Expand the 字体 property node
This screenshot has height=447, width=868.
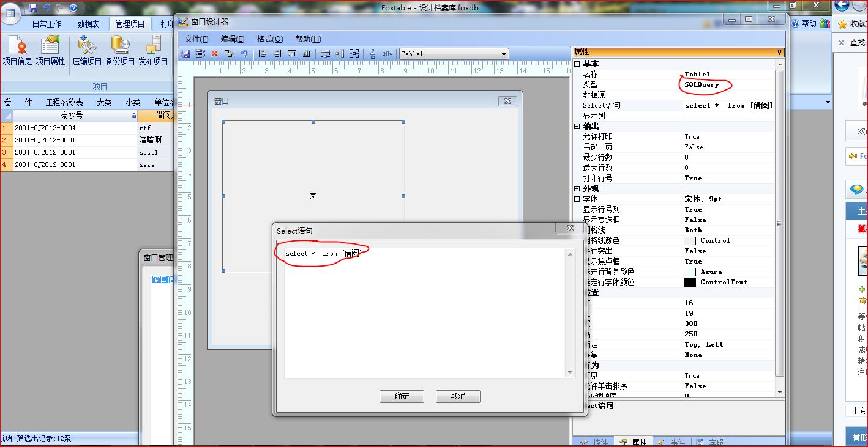click(x=577, y=199)
